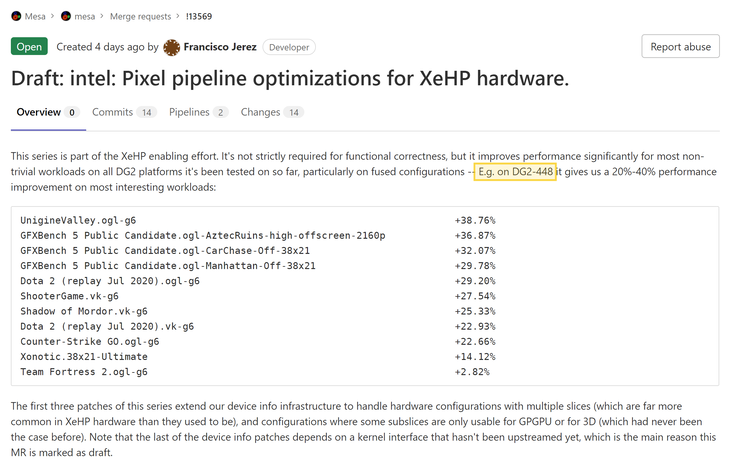Switch to the Pipelines tab

click(x=189, y=112)
